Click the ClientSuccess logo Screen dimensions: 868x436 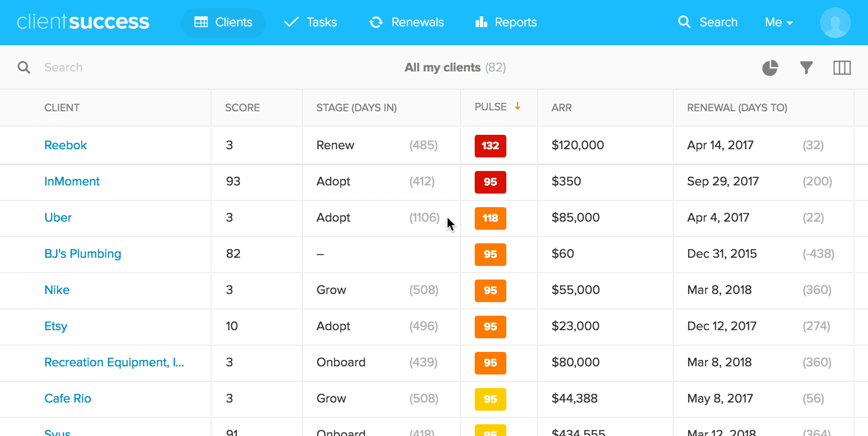[x=83, y=22]
